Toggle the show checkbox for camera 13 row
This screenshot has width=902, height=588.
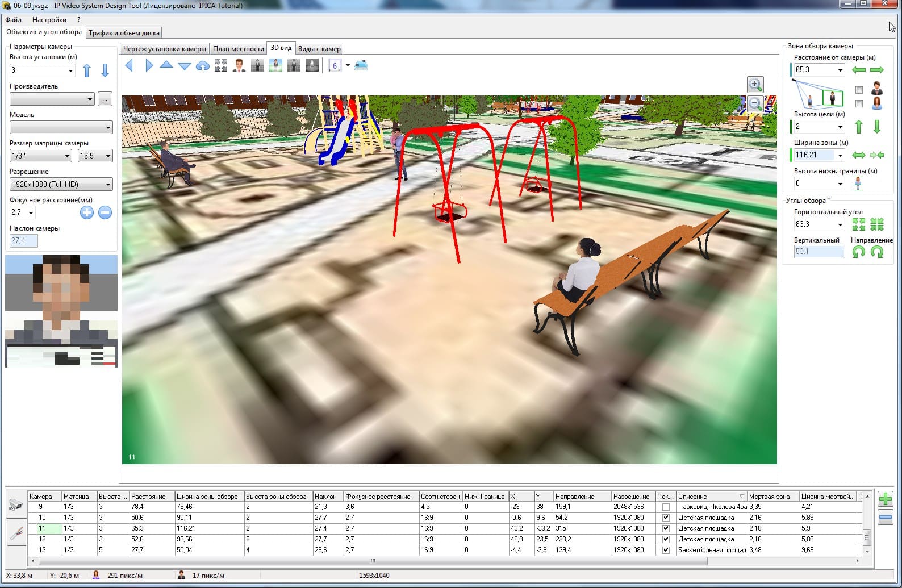[x=666, y=550]
